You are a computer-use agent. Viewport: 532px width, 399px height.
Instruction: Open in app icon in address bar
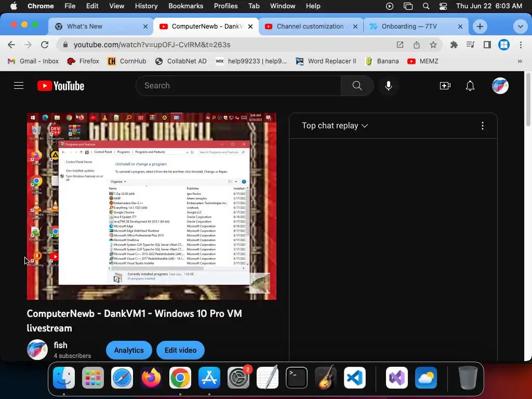[400, 45]
